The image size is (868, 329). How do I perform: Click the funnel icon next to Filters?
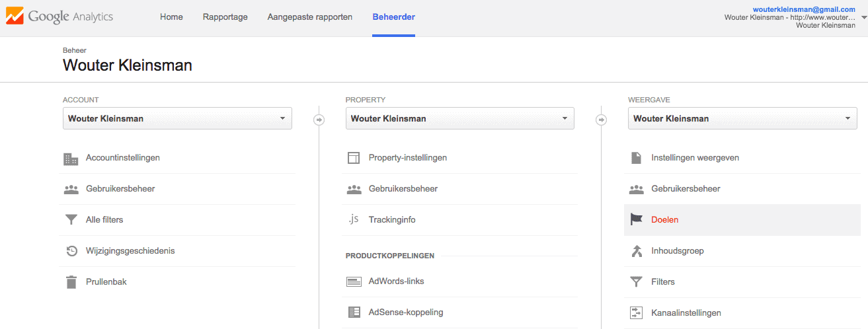point(636,282)
